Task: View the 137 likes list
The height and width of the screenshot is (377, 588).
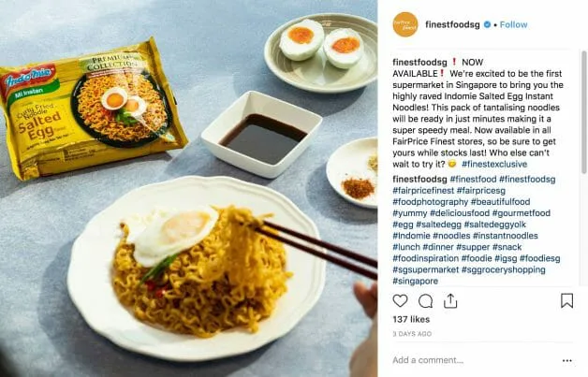Action: (x=411, y=319)
